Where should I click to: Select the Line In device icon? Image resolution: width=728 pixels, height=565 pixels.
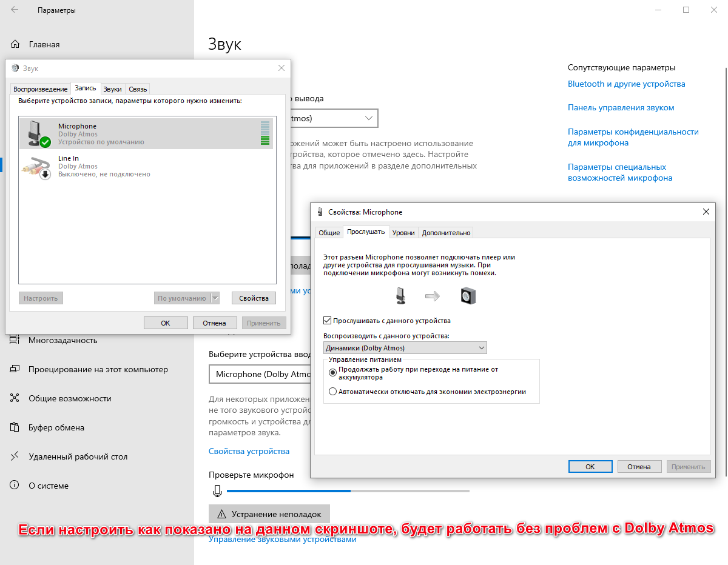36,167
